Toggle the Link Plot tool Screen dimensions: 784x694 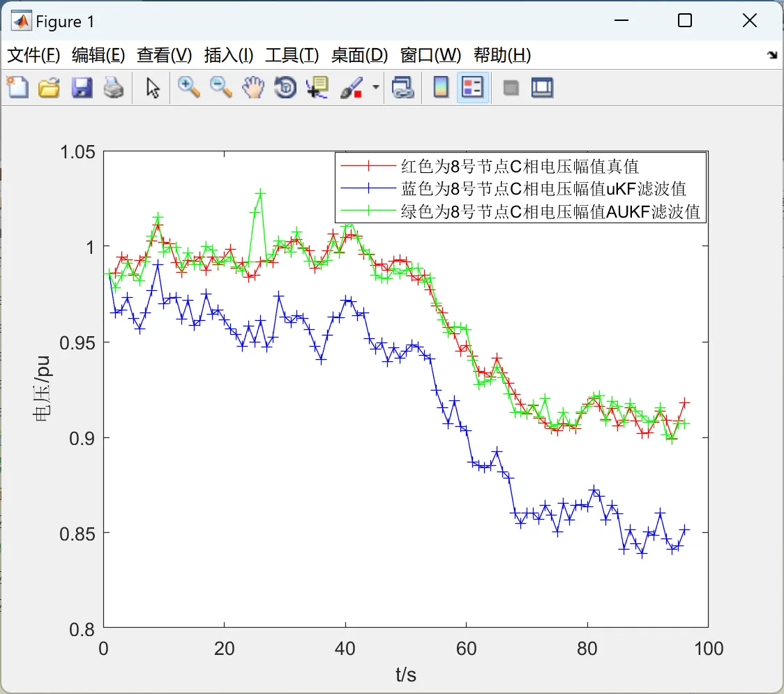[x=403, y=87]
